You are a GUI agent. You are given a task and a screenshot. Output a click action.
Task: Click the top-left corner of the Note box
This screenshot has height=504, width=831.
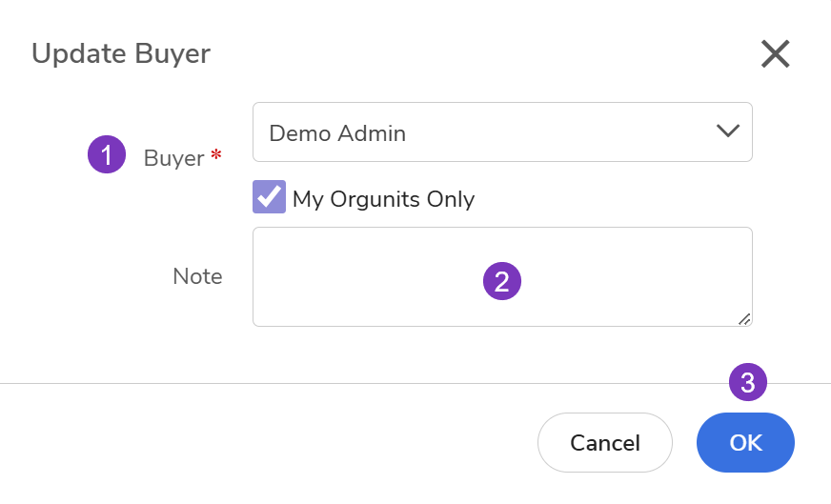tap(256, 231)
